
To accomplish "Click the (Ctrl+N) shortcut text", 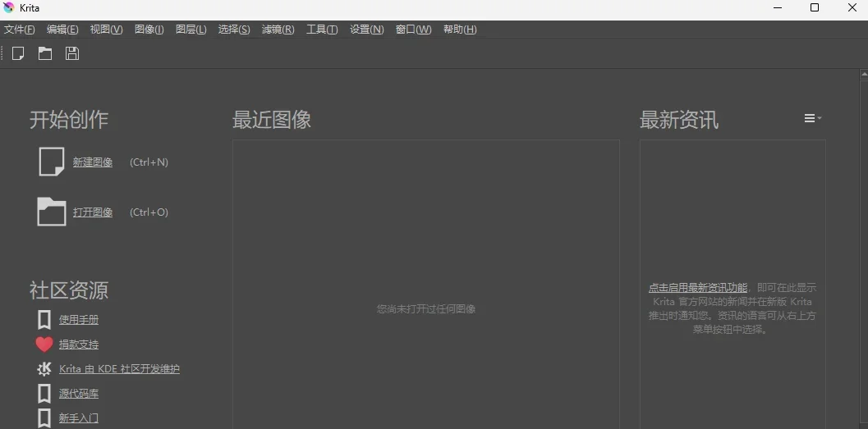I will click(x=149, y=162).
